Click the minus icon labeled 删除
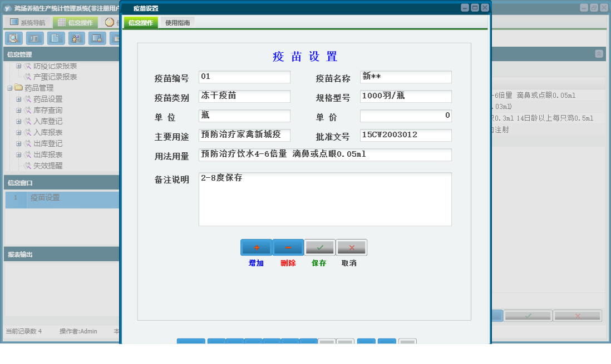The width and height of the screenshot is (611, 364). (288, 247)
